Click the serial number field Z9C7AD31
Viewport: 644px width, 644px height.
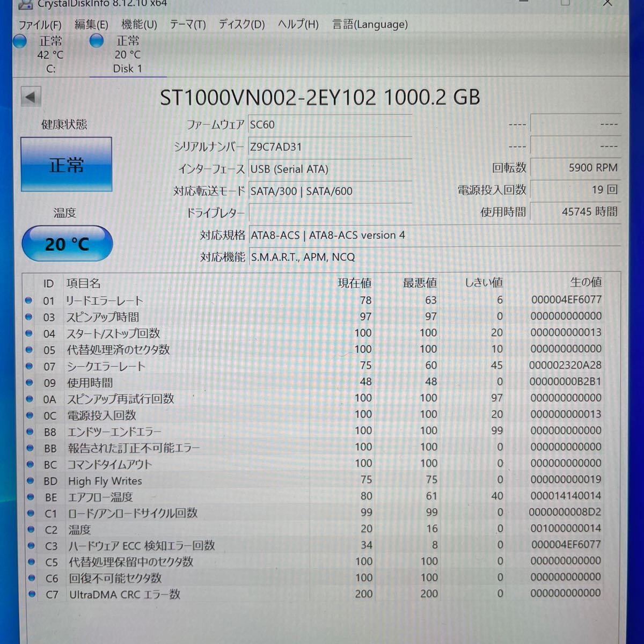330,147
